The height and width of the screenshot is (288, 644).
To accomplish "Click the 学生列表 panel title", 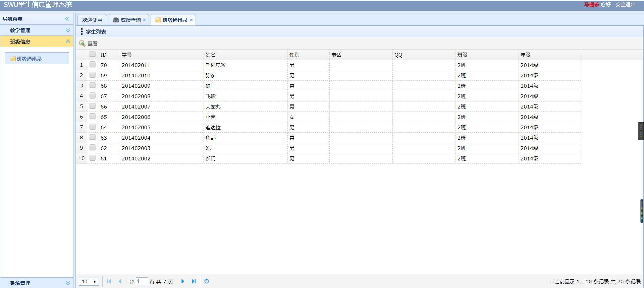I will coord(96,31).
